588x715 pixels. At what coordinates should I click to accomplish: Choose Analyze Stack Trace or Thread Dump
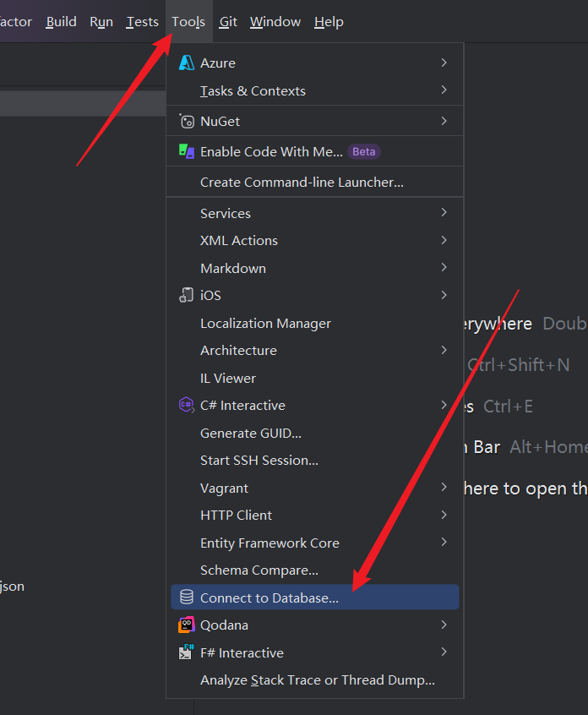(314, 680)
